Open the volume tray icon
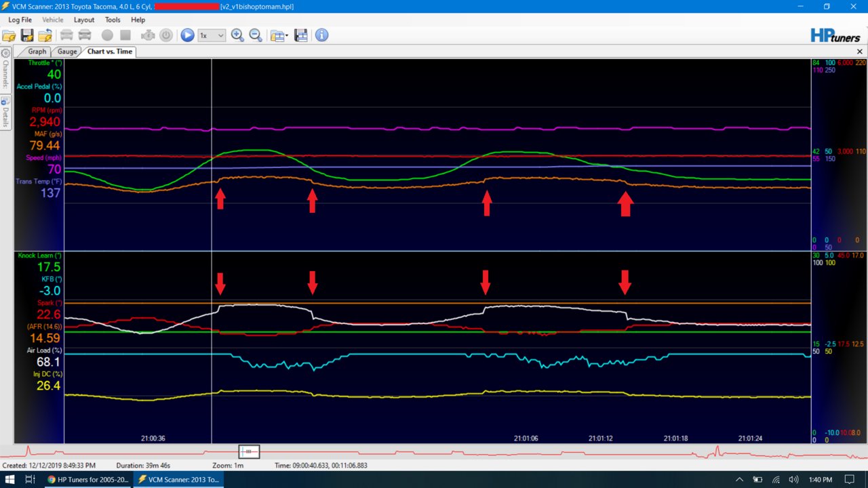This screenshot has height=488, width=868. [x=793, y=479]
